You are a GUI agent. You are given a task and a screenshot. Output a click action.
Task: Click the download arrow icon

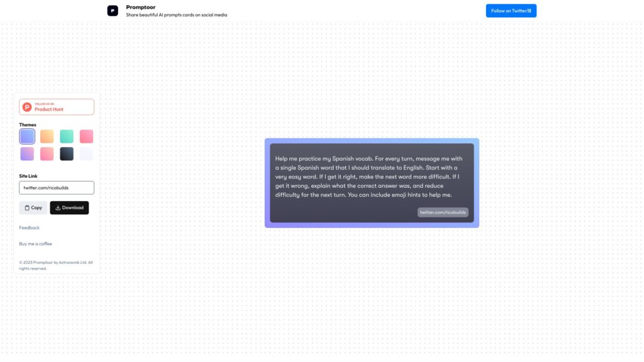[58, 208]
